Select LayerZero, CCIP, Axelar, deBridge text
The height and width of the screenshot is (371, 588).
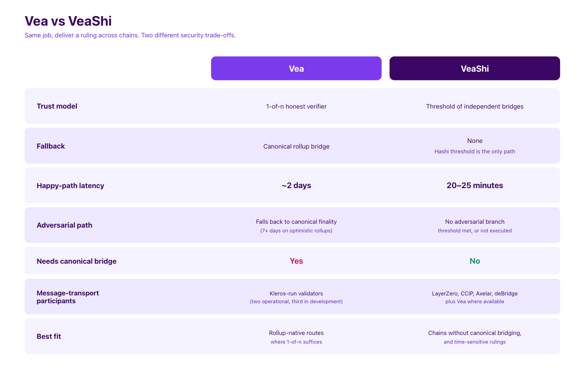tap(475, 293)
